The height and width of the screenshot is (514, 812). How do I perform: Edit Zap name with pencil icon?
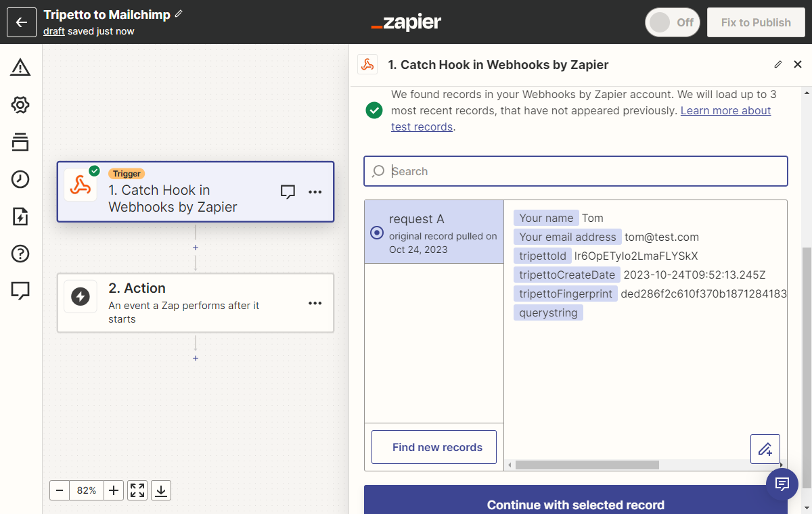179,14
